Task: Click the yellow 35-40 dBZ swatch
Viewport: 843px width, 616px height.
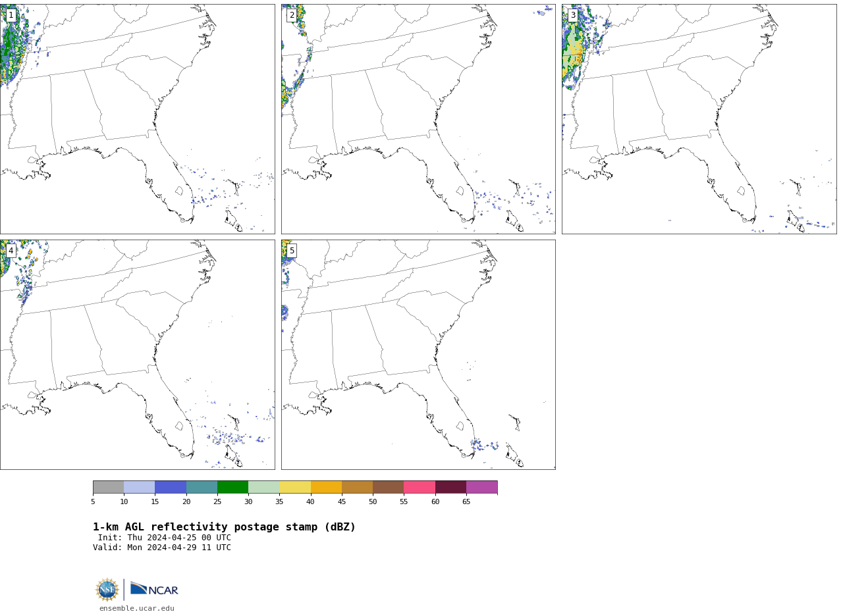Action: coord(295,487)
